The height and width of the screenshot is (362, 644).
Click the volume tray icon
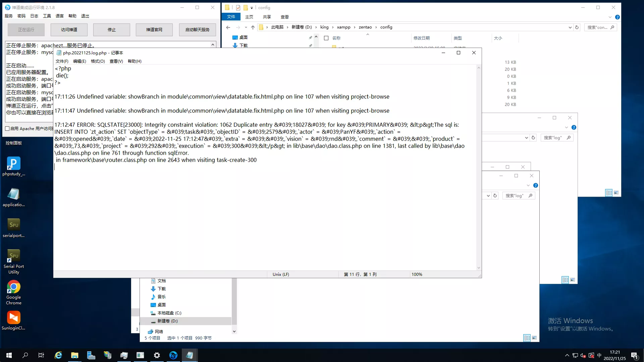point(583,355)
